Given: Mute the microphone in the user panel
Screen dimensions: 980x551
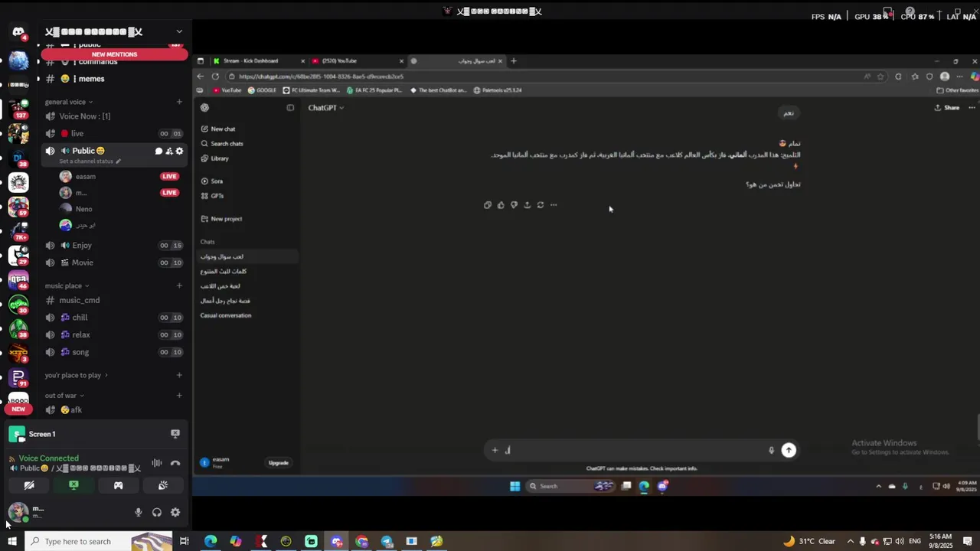Looking at the screenshot, I should point(139,513).
